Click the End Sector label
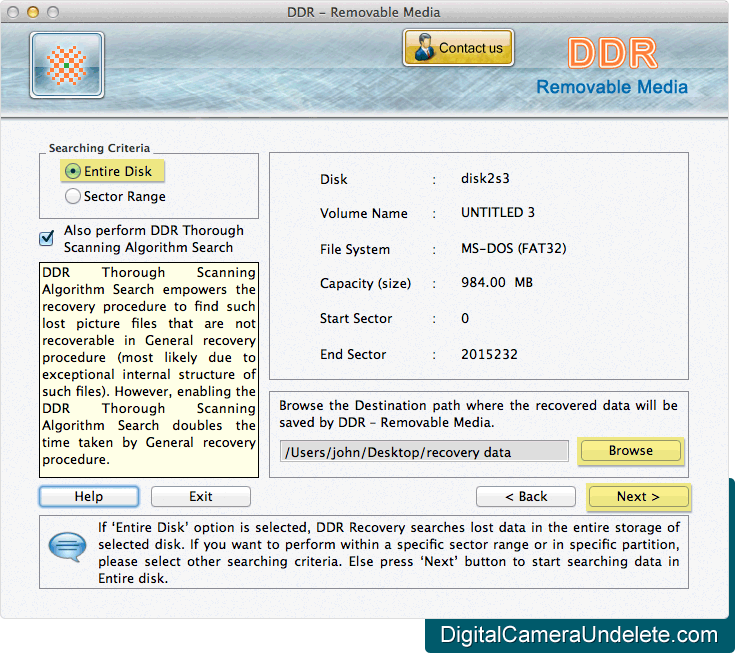The width and height of the screenshot is (735, 653). click(353, 354)
